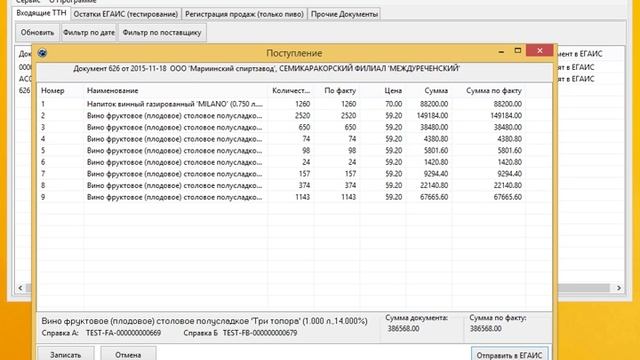640x360 pixels.
Task: Click the 5801.60 Сумма по факту cell
Action: 510,151
